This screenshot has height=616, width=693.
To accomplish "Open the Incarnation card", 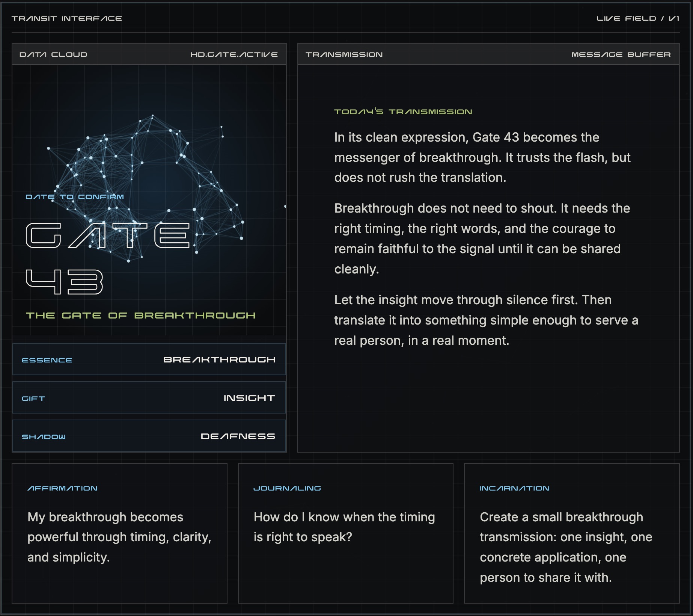I will point(572,533).
